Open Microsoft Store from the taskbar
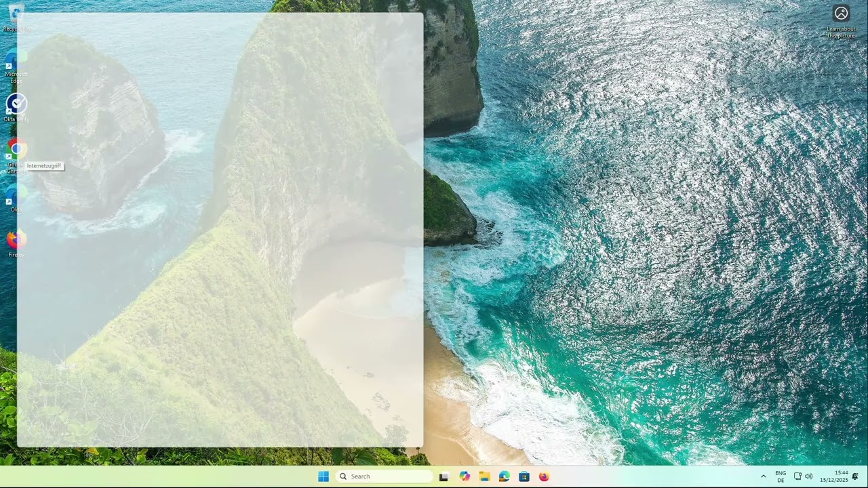Screen dimensions: 868x488 click(x=524, y=476)
